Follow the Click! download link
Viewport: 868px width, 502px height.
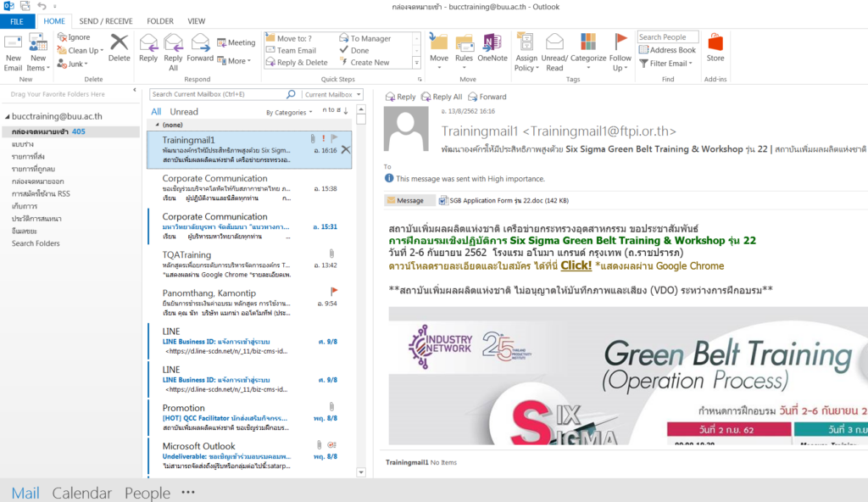[x=576, y=265]
